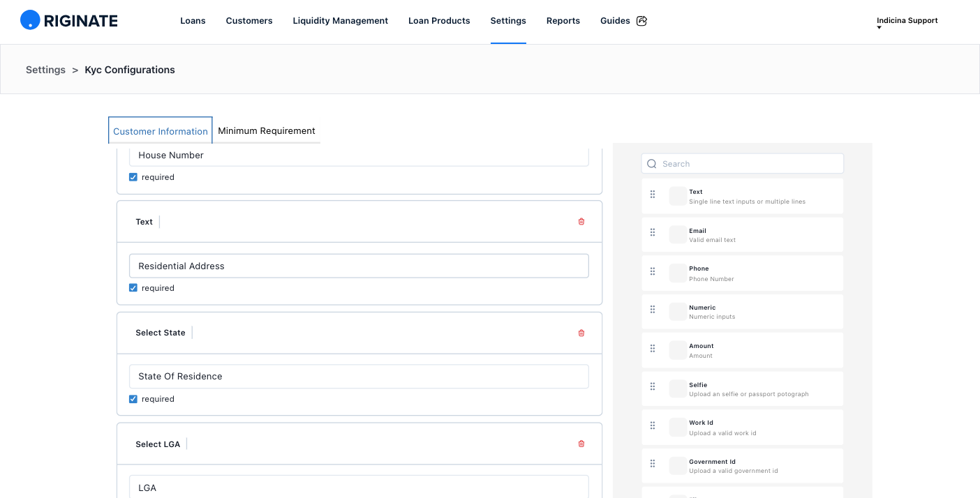The image size is (980, 498).
Task: Select the Phone component name
Action: [x=699, y=269]
